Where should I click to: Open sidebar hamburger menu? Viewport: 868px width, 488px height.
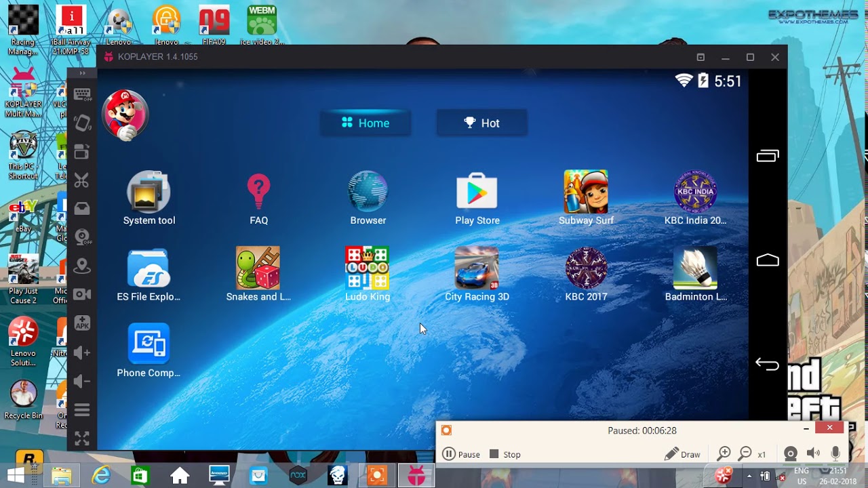82,410
